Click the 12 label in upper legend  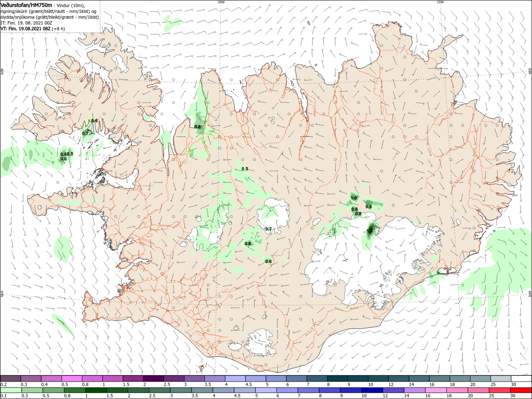(x=391, y=384)
